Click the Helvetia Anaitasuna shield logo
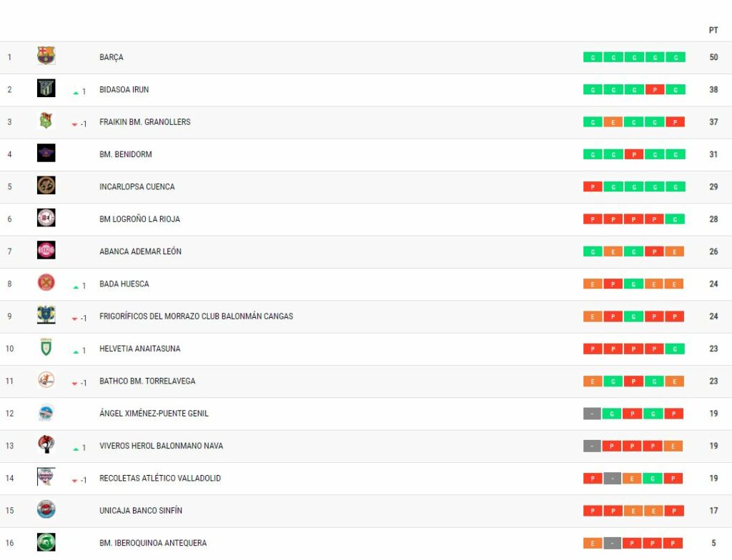 (x=46, y=346)
